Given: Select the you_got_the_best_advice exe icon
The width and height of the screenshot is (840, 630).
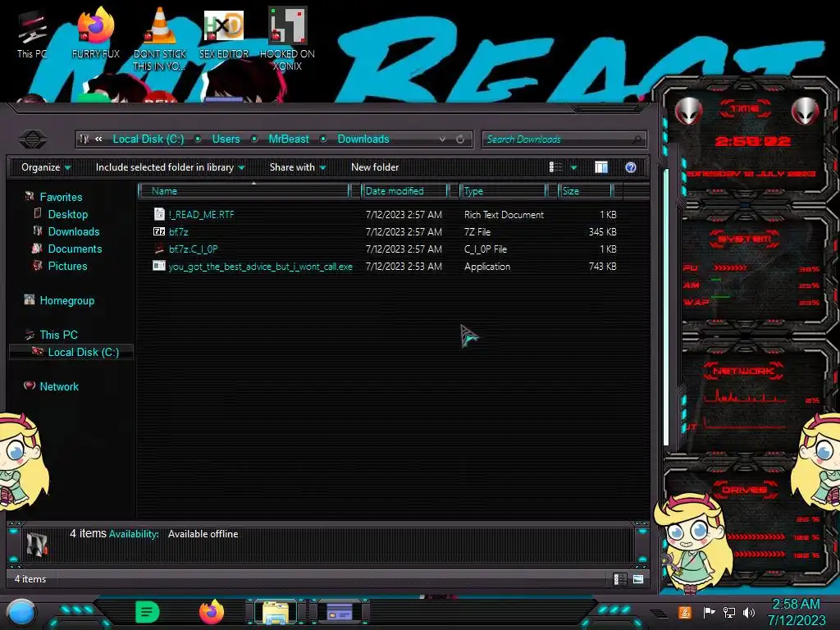Looking at the screenshot, I should [x=159, y=266].
